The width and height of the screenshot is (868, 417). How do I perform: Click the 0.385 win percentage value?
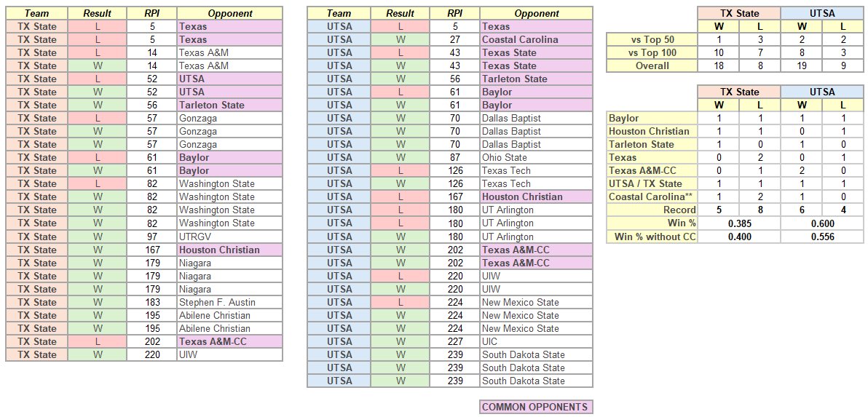[x=740, y=224]
